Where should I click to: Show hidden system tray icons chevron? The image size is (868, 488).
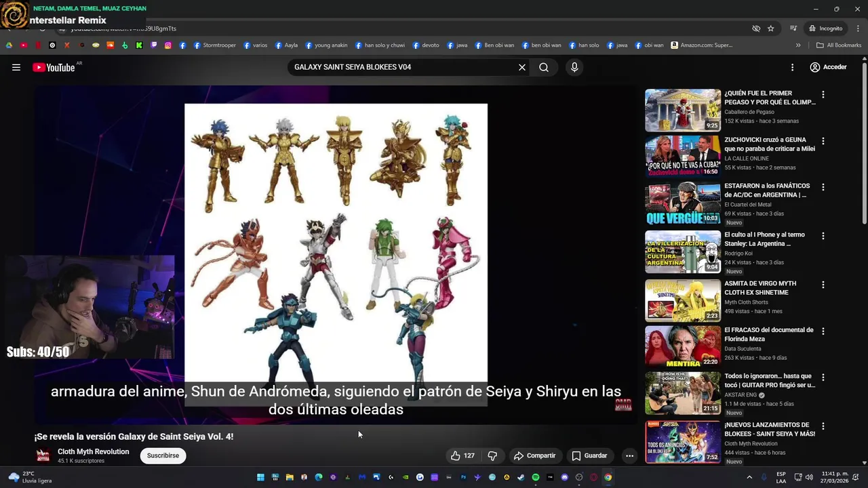pyautogui.click(x=749, y=477)
